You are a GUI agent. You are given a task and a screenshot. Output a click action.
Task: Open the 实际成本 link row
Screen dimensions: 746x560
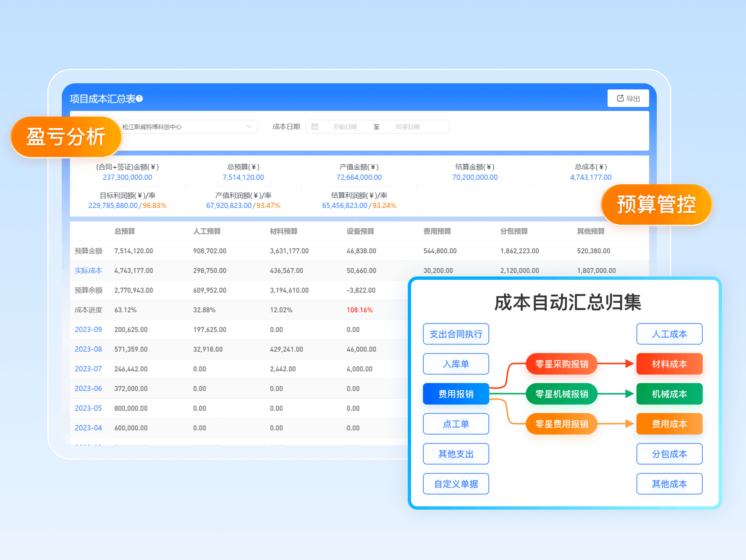(88, 271)
